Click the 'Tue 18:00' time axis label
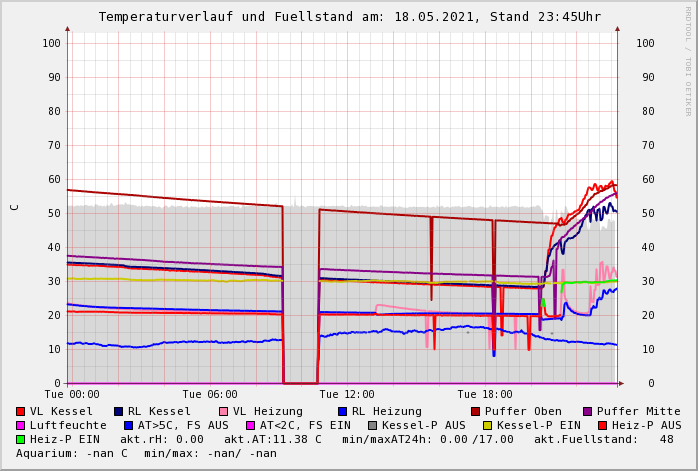This screenshot has height=471, width=698. pyautogui.click(x=485, y=394)
